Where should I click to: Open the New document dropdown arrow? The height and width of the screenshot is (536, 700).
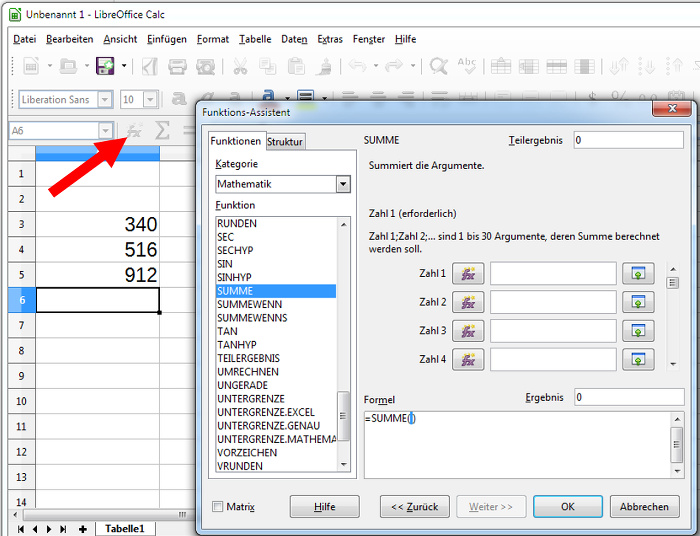pyautogui.click(x=50, y=66)
